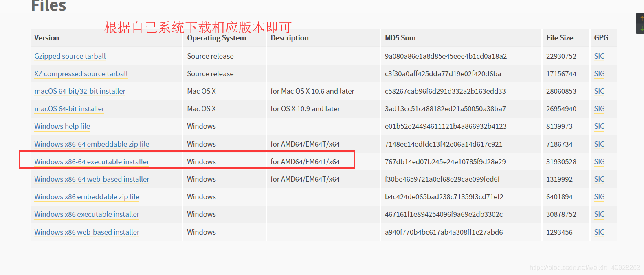
Task: Click file size 30878752
Action: [561, 214]
